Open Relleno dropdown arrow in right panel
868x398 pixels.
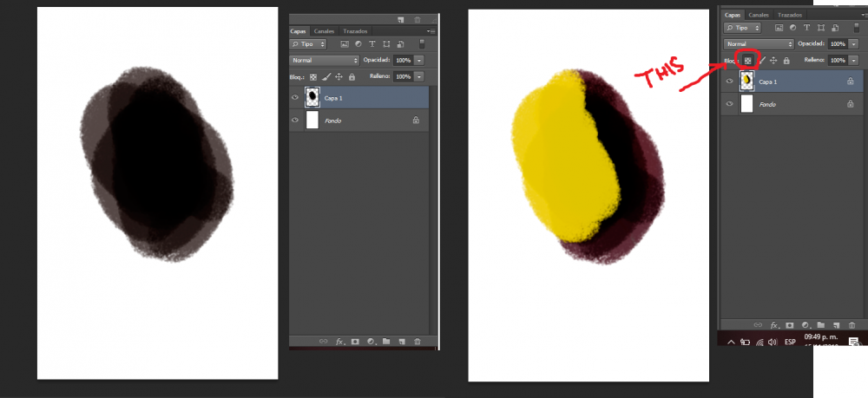pos(854,60)
